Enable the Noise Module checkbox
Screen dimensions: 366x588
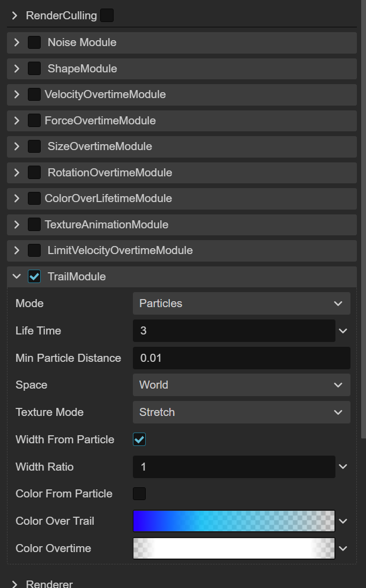34,42
